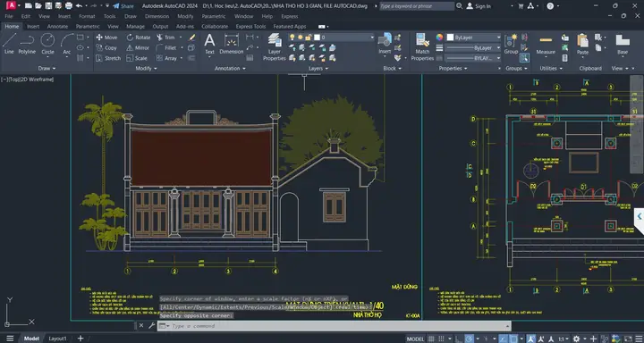This screenshot has width=644, height=343.
Task: Toggle ortho mode in status bar
Action: pyautogui.click(x=458, y=339)
